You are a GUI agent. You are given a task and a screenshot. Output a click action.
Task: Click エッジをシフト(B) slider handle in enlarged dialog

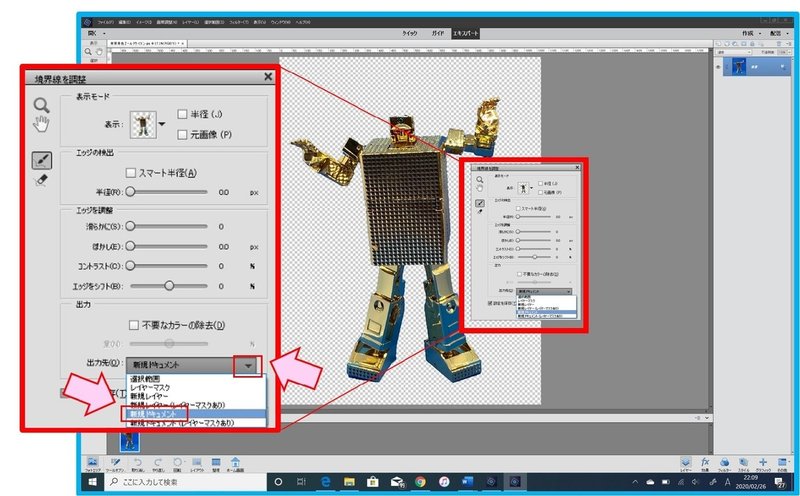tap(169, 286)
